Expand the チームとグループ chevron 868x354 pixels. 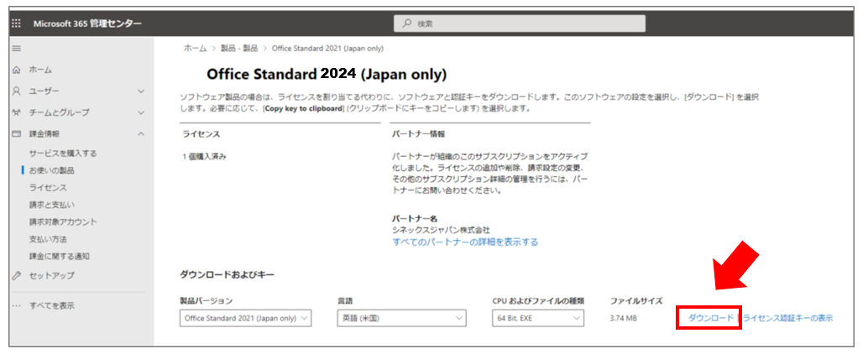(140, 113)
